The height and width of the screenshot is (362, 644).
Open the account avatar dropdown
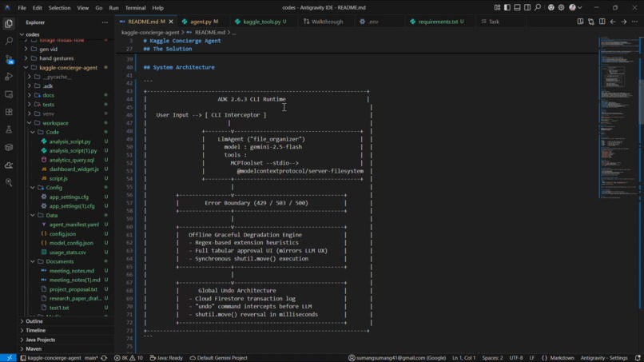575,7
